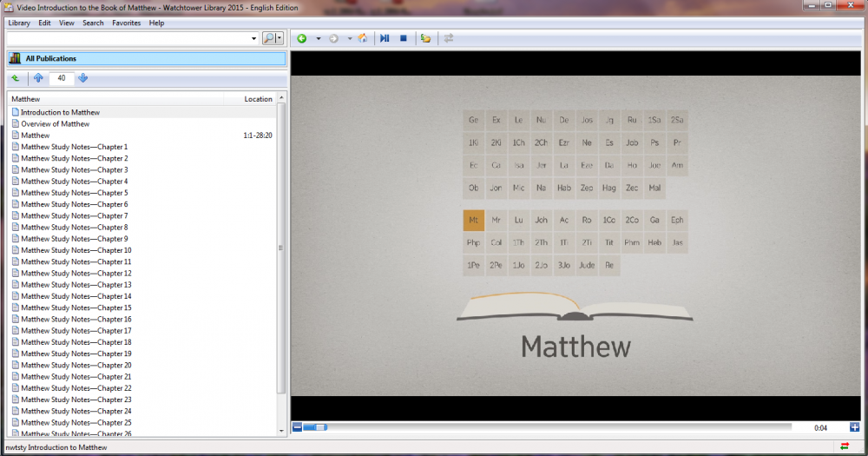
Task: Click the blue down arrow beside 40
Action: pos(83,78)
